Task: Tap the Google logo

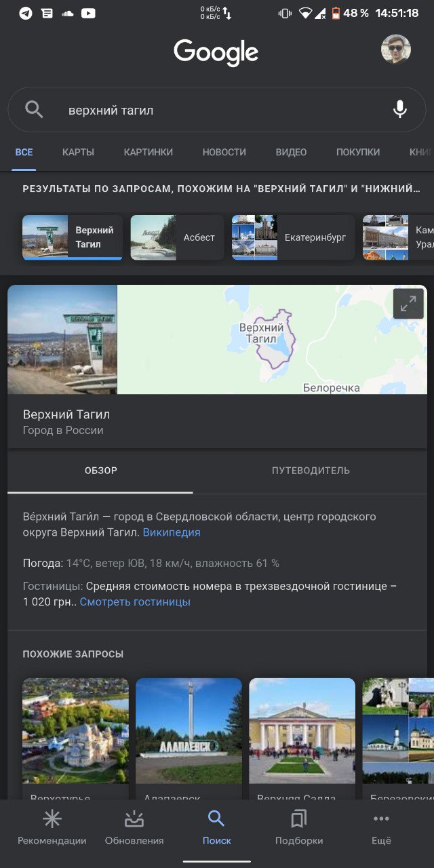Action: point(216,53)
